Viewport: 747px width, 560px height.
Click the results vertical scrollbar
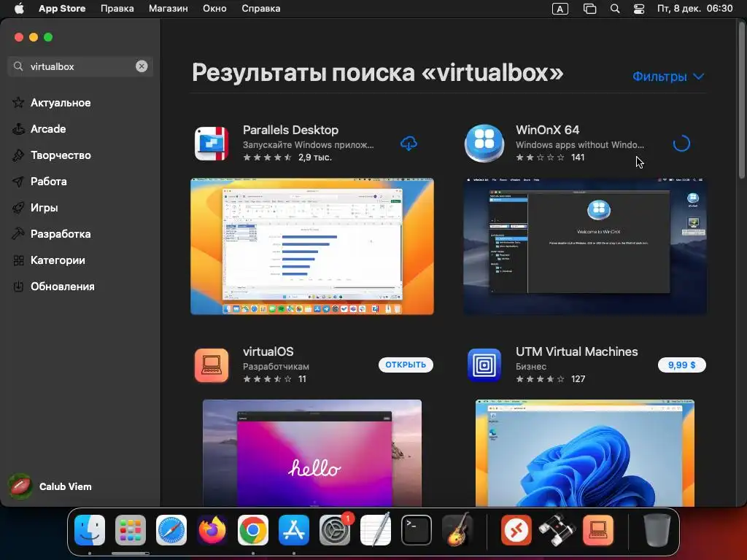(x=741, y=100)
